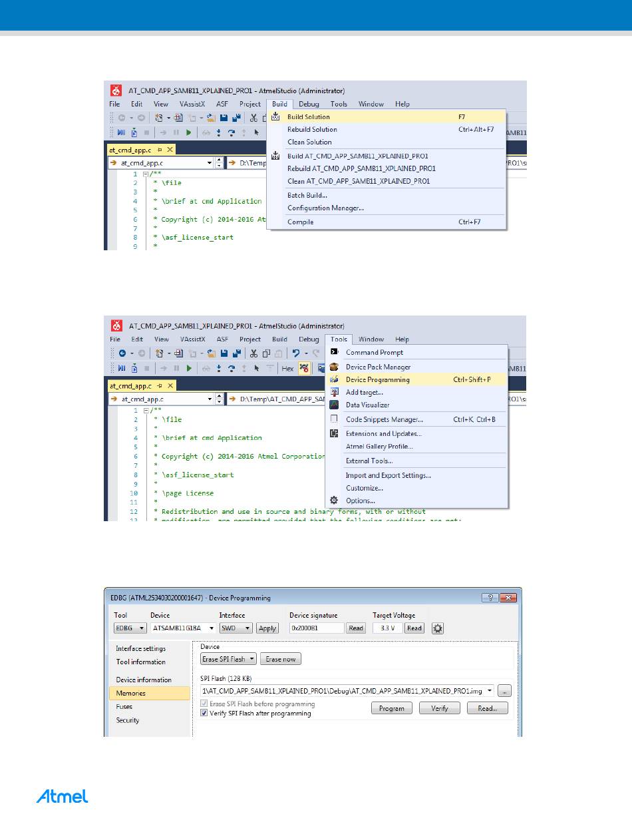Click the Device signature 0x200081 field
The width and height of the screenshot is (632, 840).
pos(317,628)
